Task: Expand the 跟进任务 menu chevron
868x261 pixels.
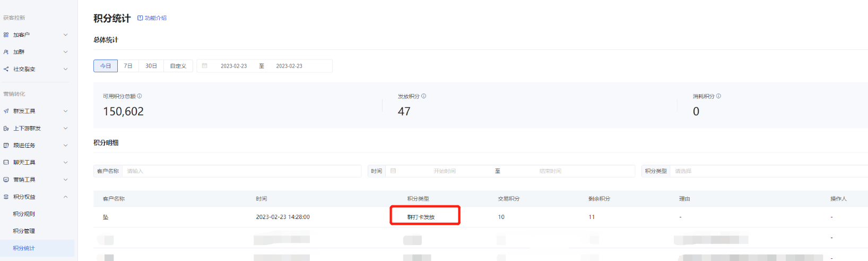Action: [65, 145]
